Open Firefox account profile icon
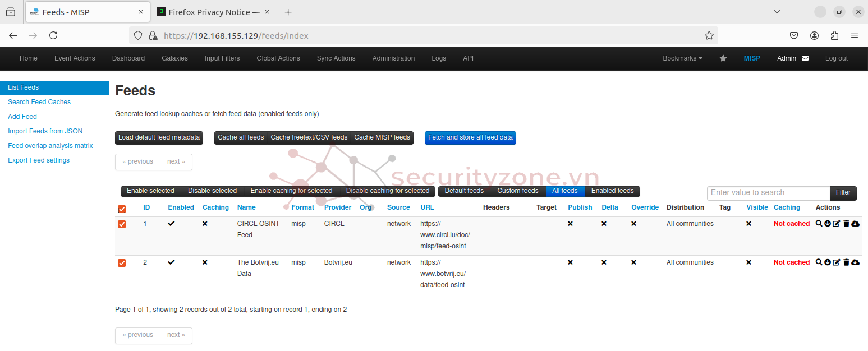Image resolution: width=868 pixels, height=351 pixels. coord(814,35)
